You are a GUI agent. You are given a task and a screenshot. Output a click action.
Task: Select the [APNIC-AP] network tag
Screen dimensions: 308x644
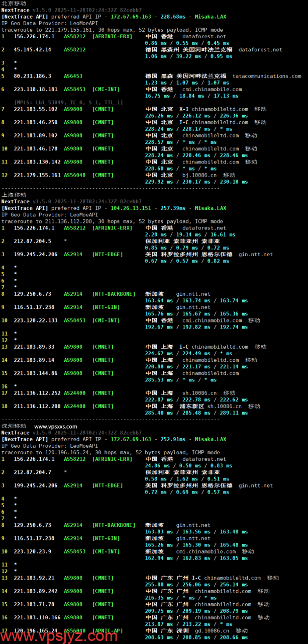pyautogui.click(x=108, y=630)
